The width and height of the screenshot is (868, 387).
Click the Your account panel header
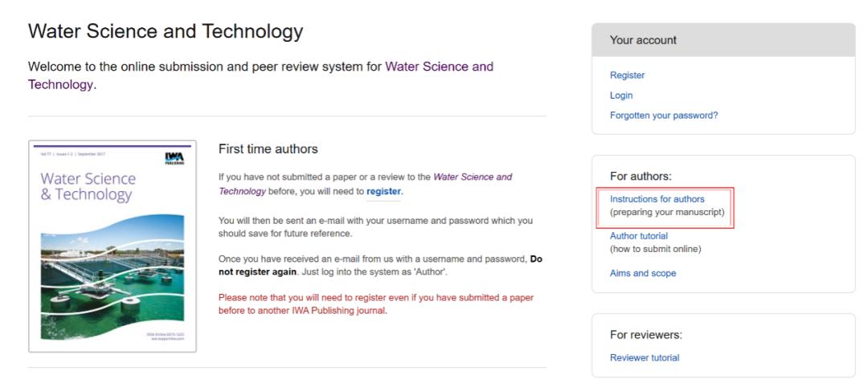click(x=723, y=40)
